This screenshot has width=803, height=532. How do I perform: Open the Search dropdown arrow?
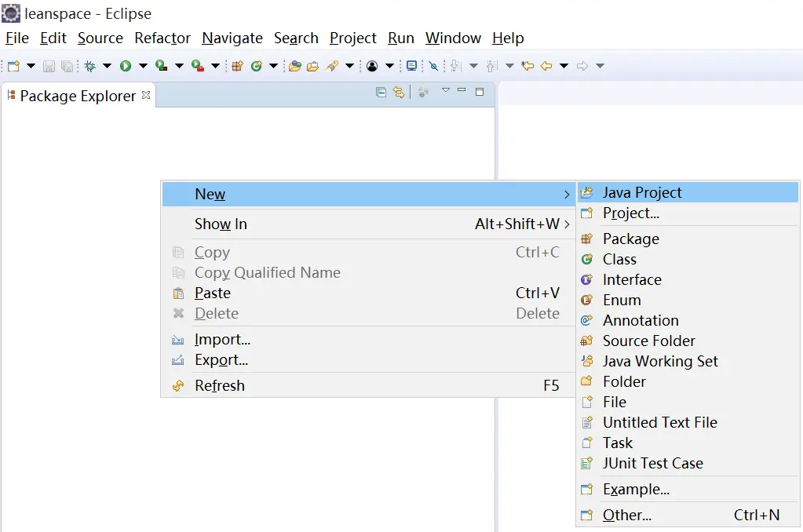pyautogui.click(x=350, y=66)
